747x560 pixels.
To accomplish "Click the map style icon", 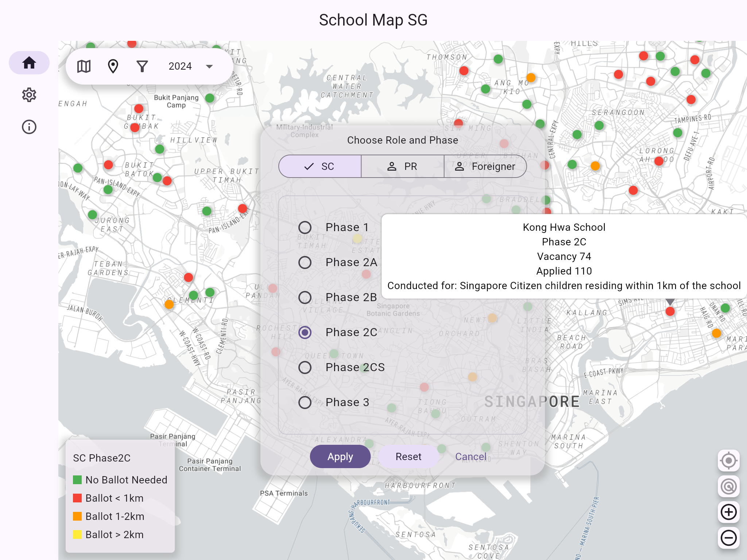I will [84, 66].
